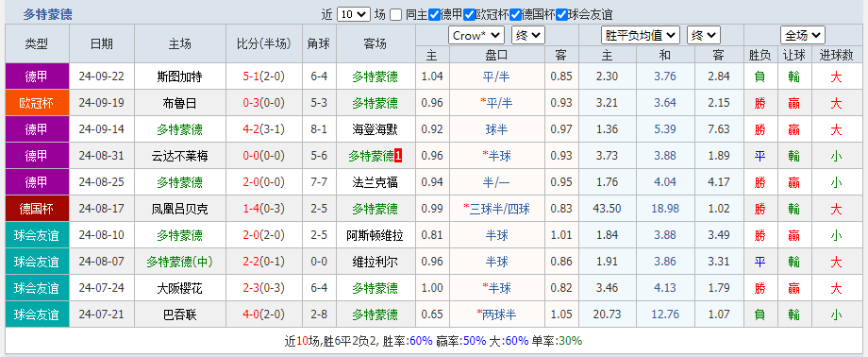
Task: Click handicap *三球半/四球
Action: (496, 209)
